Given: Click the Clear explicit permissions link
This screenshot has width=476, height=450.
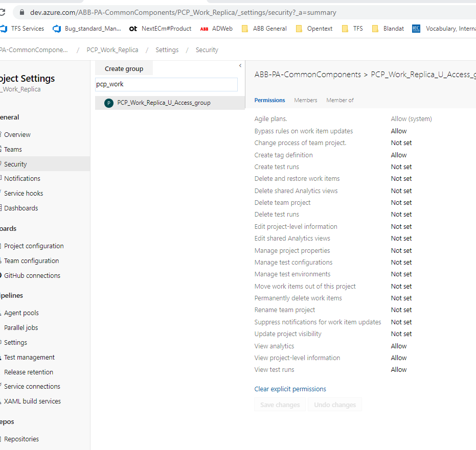Looking at the screenshot, I should click(290, 389).
